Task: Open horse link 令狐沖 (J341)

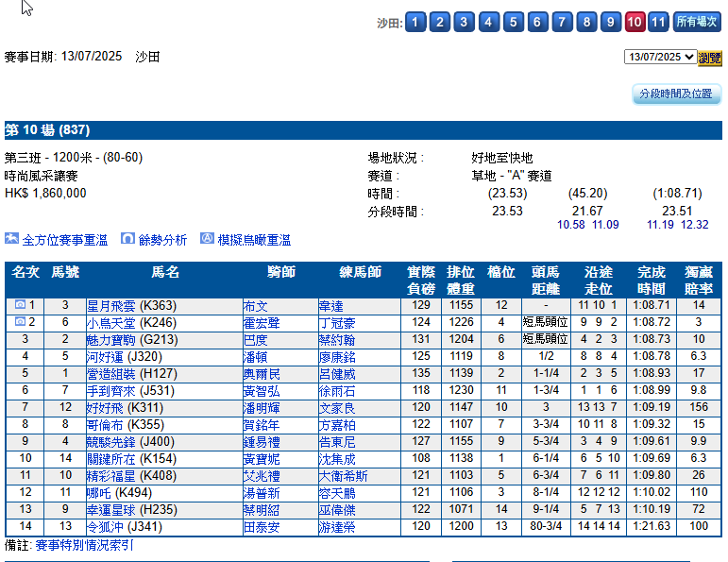Action: point(125,527)
